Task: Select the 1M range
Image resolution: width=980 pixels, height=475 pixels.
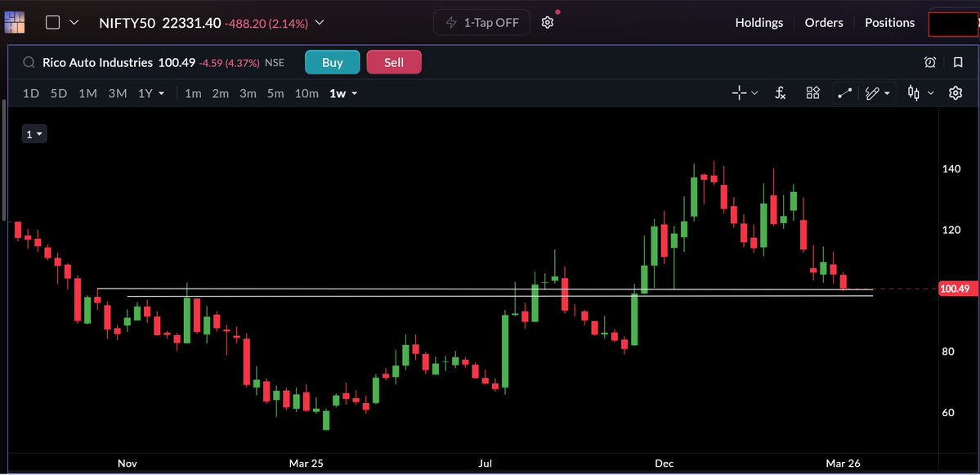Action: pyautogui.click(x=87, y=94)
